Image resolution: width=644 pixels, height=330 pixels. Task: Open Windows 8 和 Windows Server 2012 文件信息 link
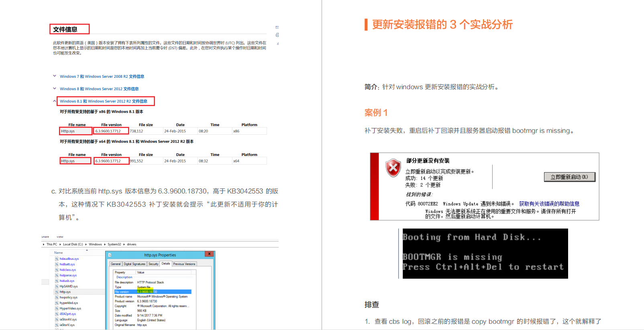[99, 89]
